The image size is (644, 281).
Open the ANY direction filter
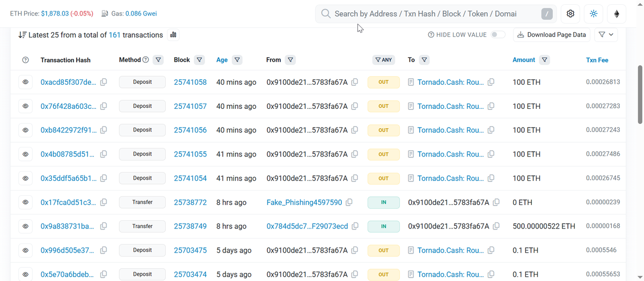pos(384,60)
